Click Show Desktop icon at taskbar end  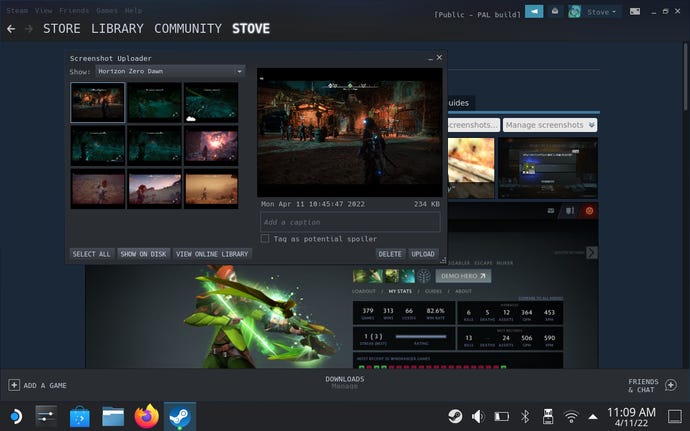(x=675, y=416)
